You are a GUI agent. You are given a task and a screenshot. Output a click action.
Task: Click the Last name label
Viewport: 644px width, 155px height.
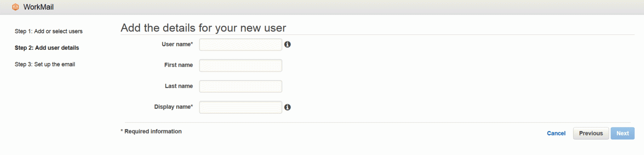coord(179,86)
